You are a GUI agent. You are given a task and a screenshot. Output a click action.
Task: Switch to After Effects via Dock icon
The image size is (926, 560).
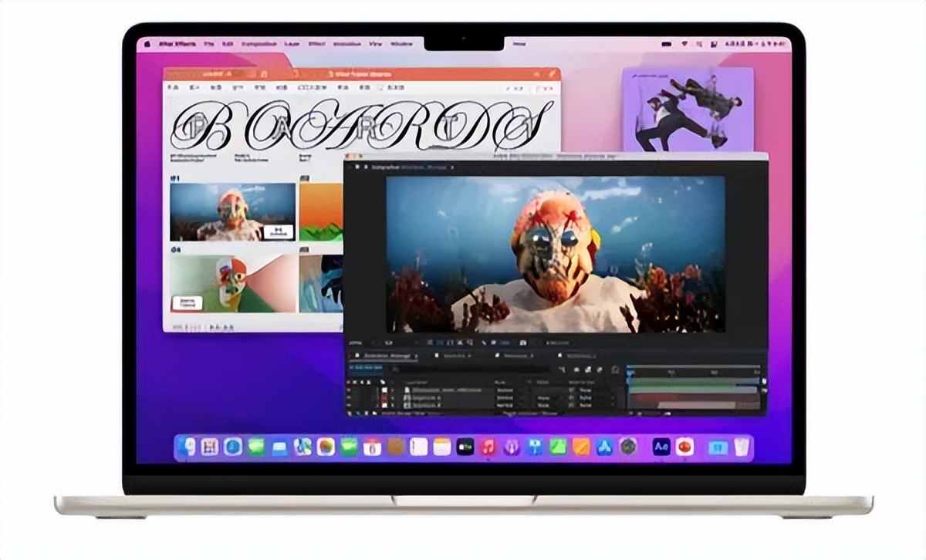(661, 447)
